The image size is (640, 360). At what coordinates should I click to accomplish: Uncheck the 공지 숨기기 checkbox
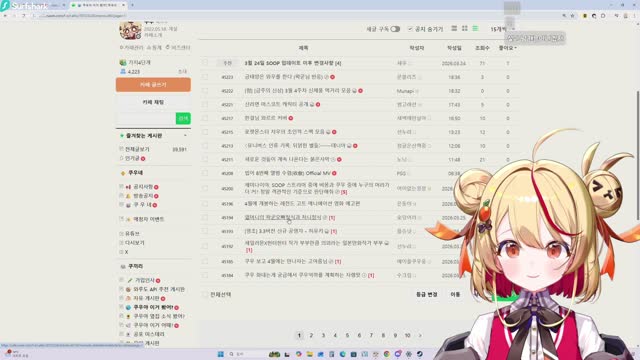[410, 29]
